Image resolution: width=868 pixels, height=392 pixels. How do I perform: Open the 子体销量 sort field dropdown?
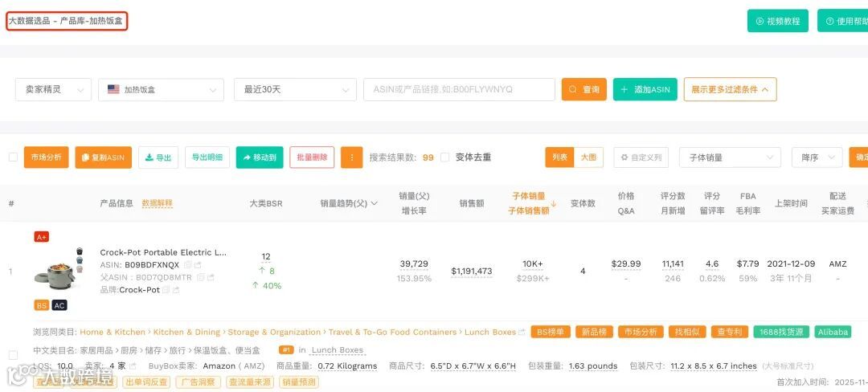(x=730, y=157)
